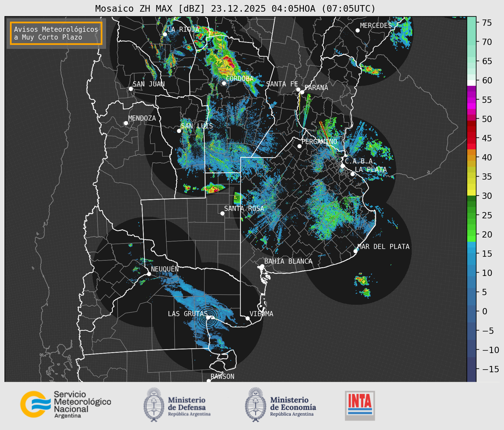Screen dimensions: 504x430
Task: Select the BAHÍA BLANCA label
Action: tap(288, 261)
